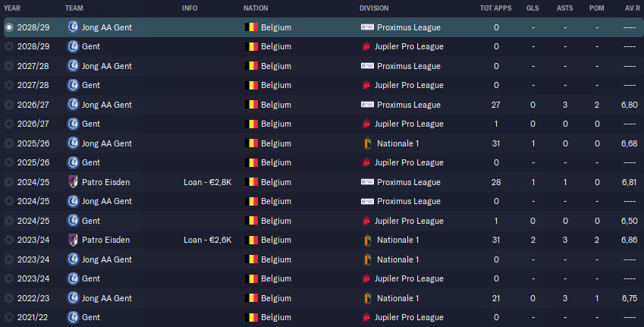The image size is (644, 327).
Task: Sort by TOT APPS column header
Action: click(x=496, y=8)
